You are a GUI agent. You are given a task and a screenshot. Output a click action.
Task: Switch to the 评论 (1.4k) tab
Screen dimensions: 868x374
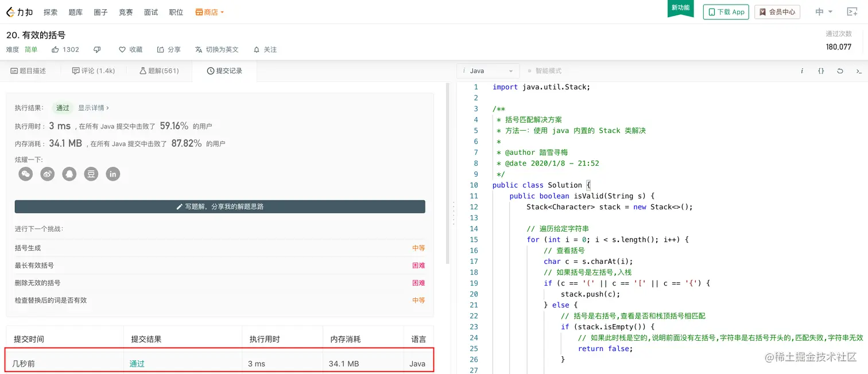coord(94,71)
